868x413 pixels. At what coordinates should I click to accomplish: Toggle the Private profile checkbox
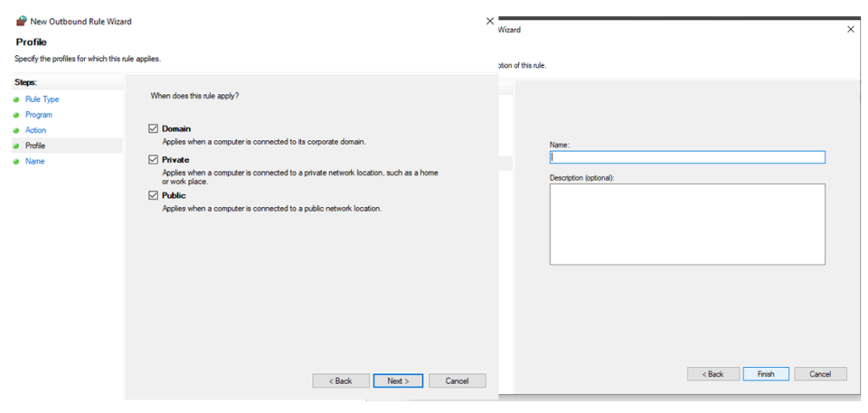(153, 159)
